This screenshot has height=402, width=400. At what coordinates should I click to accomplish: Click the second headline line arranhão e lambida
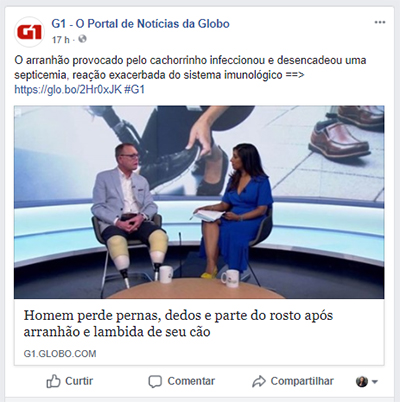coord(117,332)
